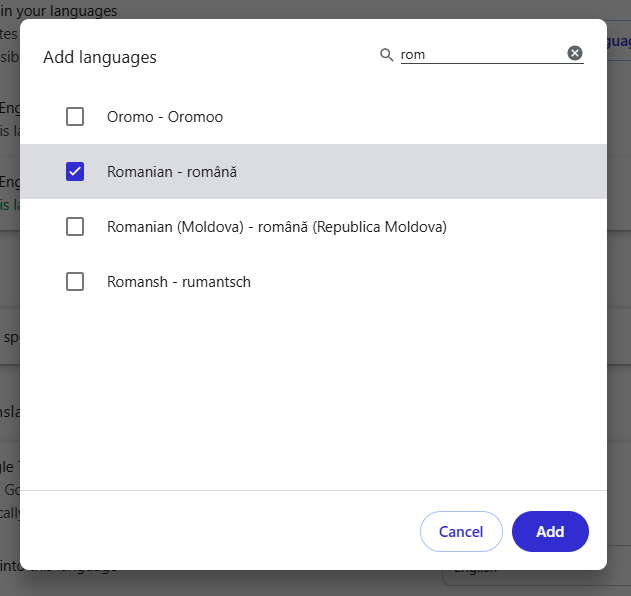The image size is (631, 596).
Task: Click the underline beneath the search text
Action: click(480, 64)
